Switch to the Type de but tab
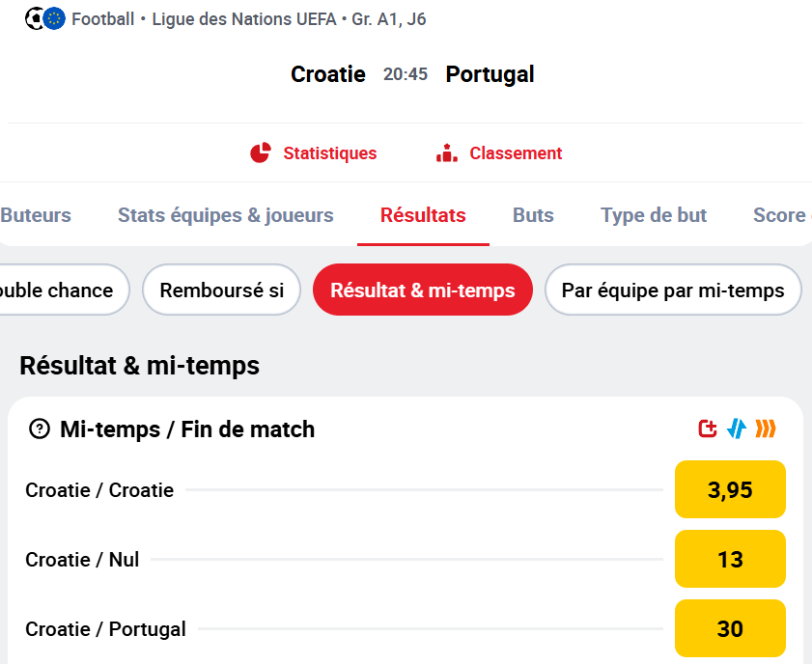The width and height of the screenshot is (812, 664). [x=654, y=215]
